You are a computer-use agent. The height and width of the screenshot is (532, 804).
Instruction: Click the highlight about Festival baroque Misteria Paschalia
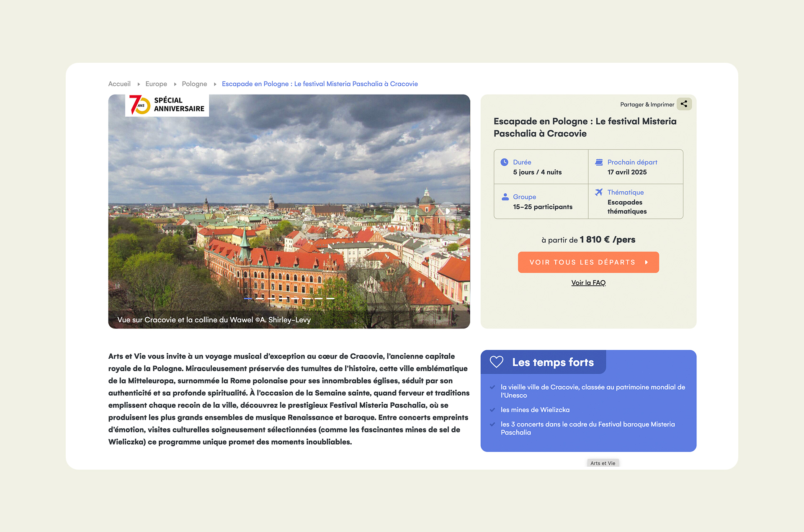click(588, 428)
